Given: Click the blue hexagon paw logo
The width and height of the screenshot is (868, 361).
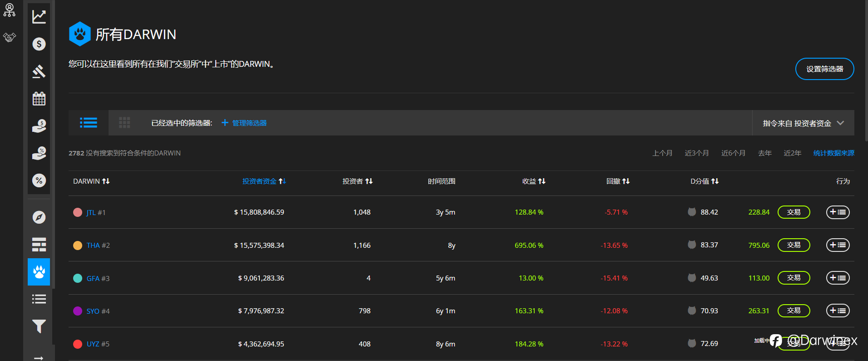Looking at the screenshot, I should [x=80, y=34].
